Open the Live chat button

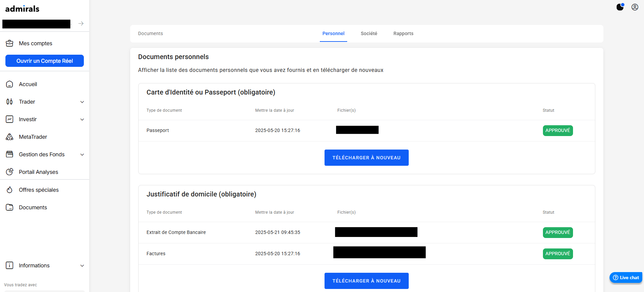[x=626, y=277]
